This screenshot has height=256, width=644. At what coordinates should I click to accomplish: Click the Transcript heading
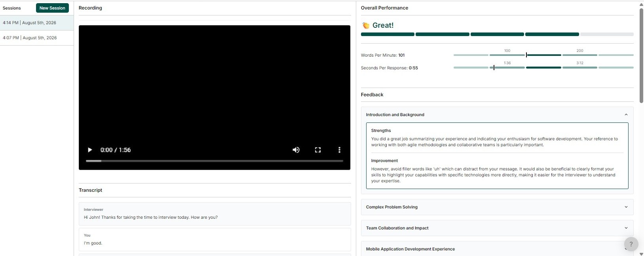click(90, 190)
